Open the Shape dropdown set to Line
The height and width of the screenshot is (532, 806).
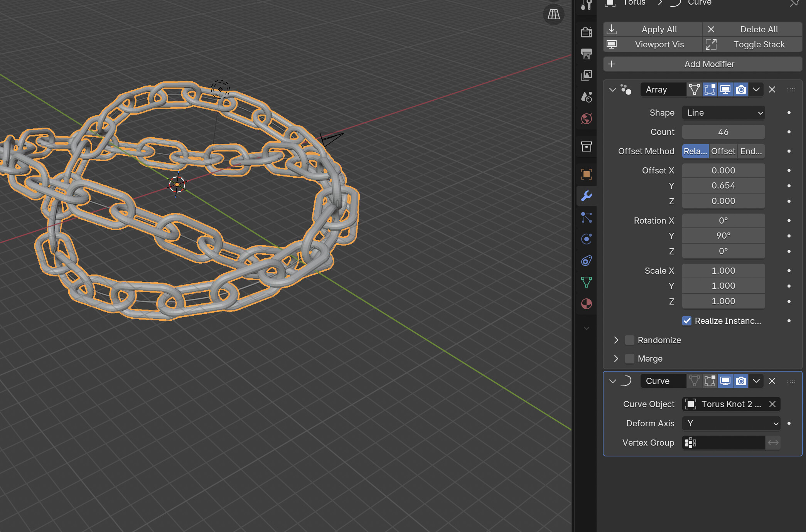[x=723, y=113]
